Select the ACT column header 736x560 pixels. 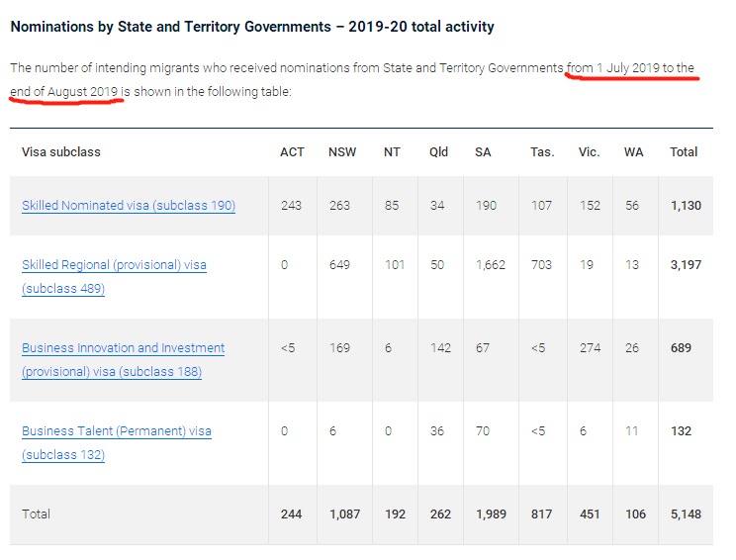(292, 152)
